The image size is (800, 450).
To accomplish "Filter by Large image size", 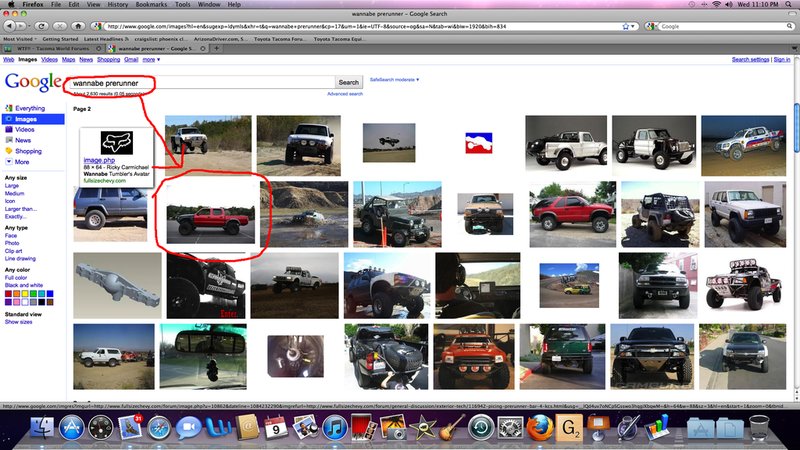I will click(x=12, y=186).
